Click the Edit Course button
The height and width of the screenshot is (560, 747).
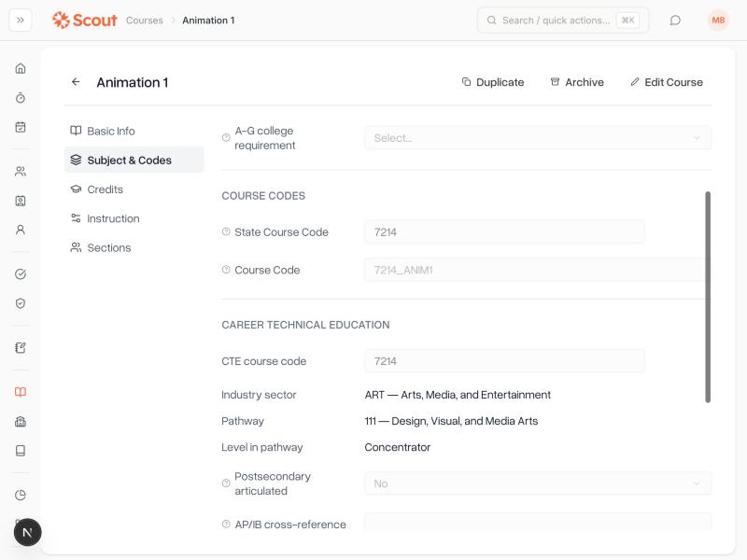pos(667,82)
